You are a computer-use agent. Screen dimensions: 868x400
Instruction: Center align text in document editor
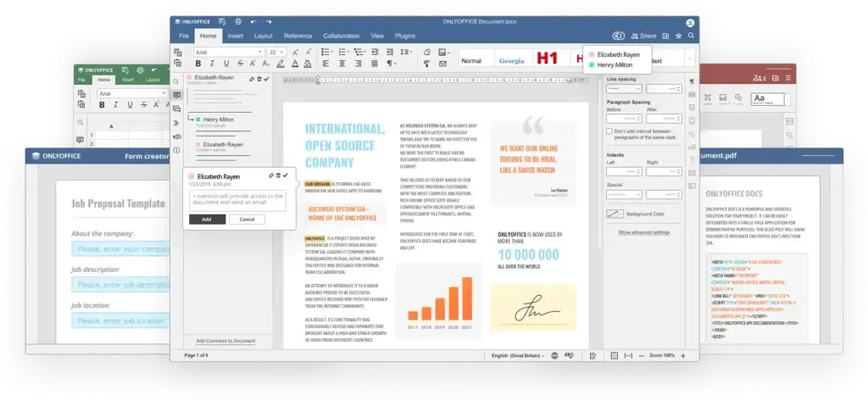coord(342,64)
